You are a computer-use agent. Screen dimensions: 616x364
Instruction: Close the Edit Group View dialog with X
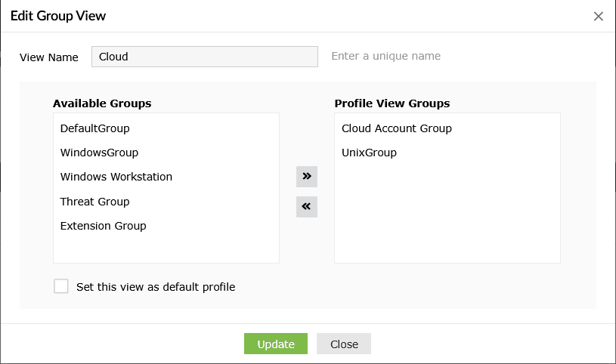click(x=599, y=17)
